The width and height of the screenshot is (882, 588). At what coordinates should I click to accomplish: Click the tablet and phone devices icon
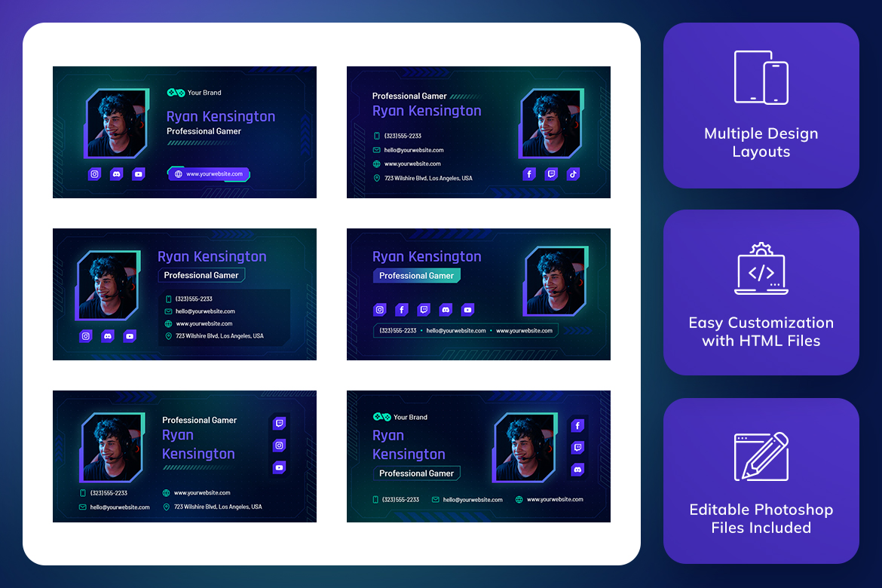[x=761, y=78]
